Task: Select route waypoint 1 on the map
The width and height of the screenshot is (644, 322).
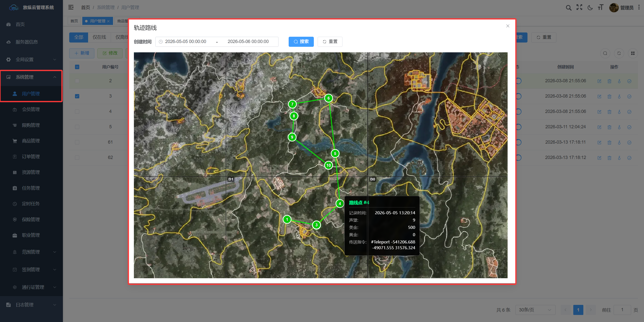Action: 287,219
